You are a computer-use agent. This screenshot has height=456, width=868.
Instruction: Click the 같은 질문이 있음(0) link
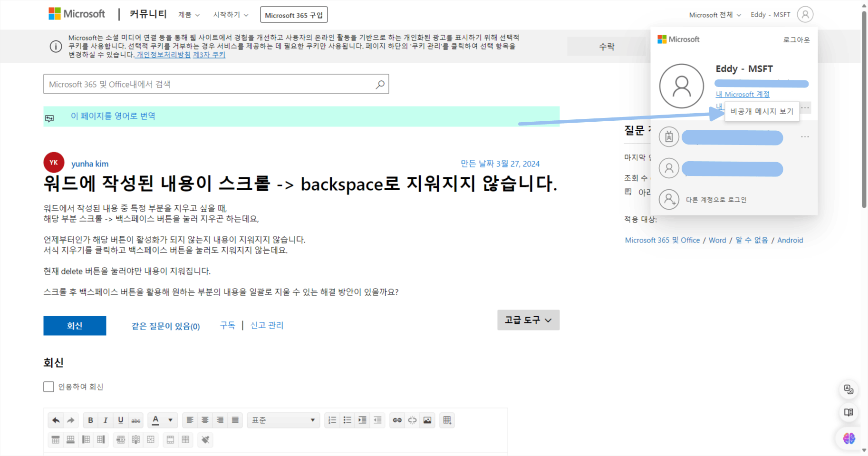pyautogui.click(x=165, y=326)
